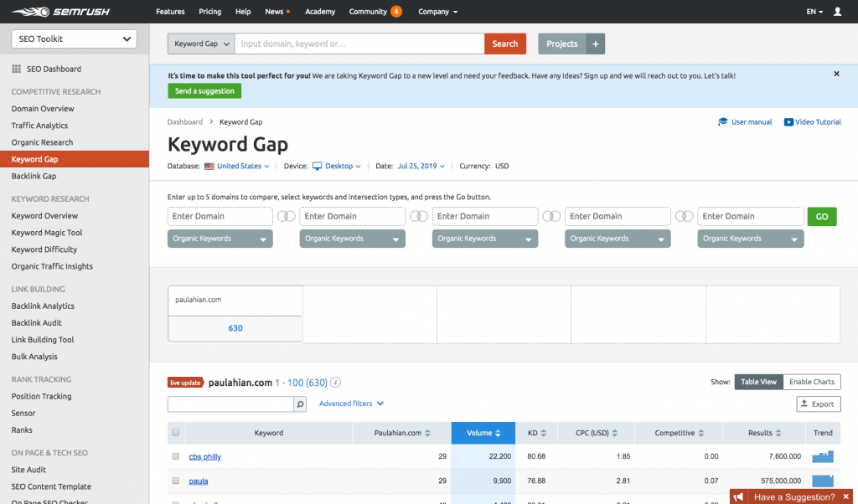Image resolution: width=858 pixels, height=504 pixels.
Task: Click the Export button
Action: tap(818, 404)
